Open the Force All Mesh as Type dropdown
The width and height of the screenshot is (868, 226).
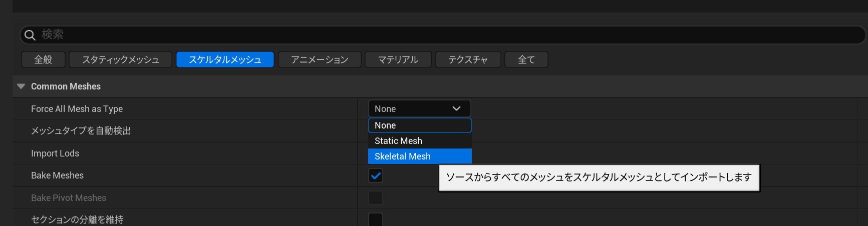(x=419, y=108)
